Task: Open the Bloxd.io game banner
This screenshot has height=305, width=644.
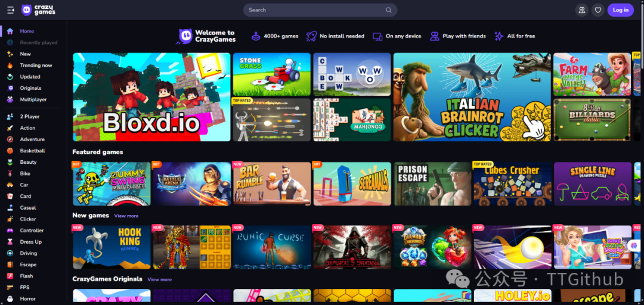Action: [151, 97]
